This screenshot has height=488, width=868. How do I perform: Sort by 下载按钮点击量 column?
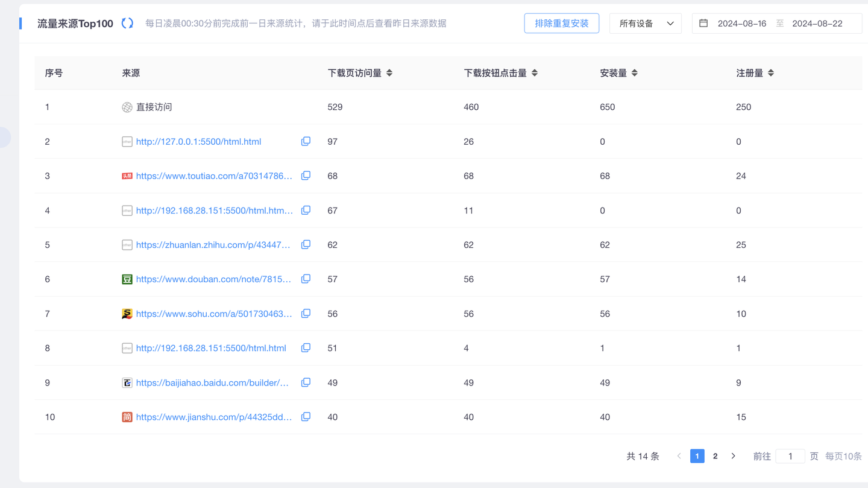(535, 73)
